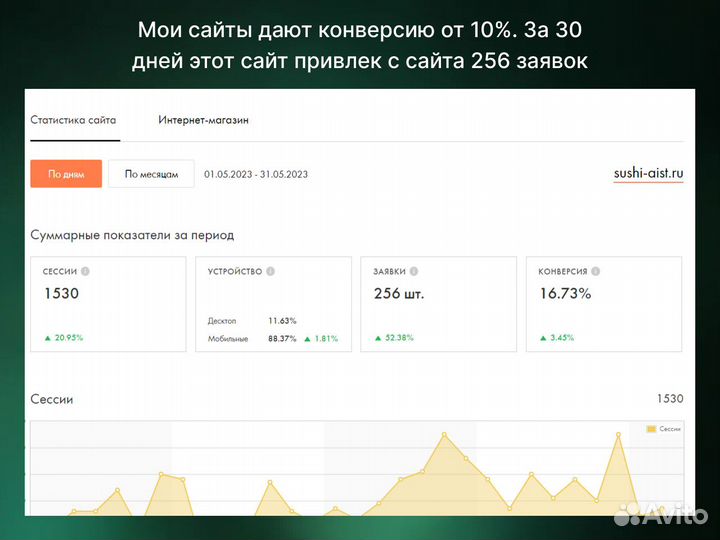Switch to the Статистика сайта tab
The width and height of the screenshot is (720, 540).
click(x=74, y=120)
